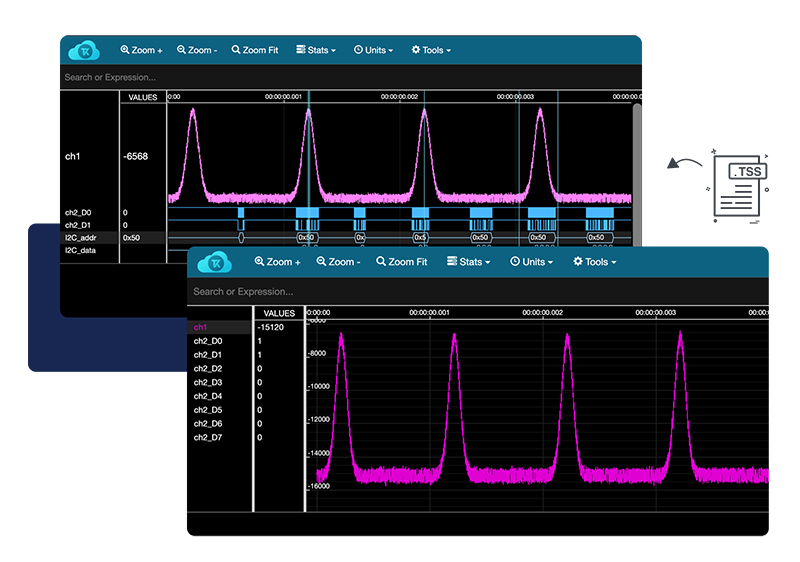
Task: Zoom out using front window Zoom - button
Action: pos(340,262)
